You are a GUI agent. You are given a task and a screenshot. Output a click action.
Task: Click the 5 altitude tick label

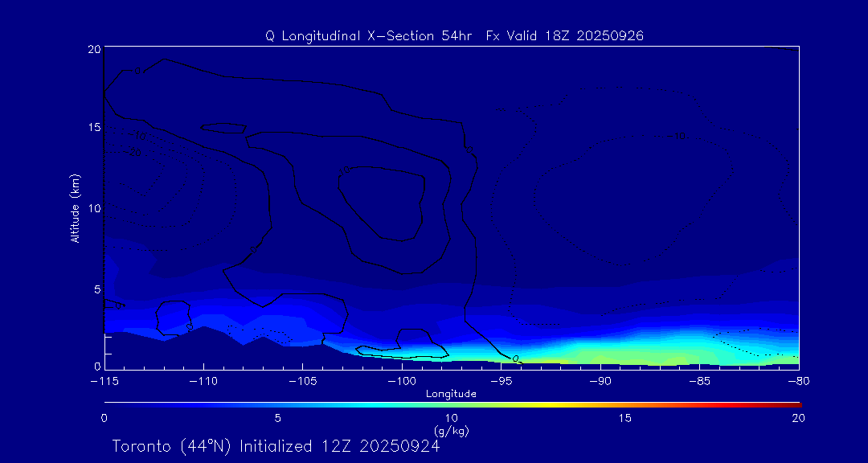pyautogui.click(x=96, y=288)
